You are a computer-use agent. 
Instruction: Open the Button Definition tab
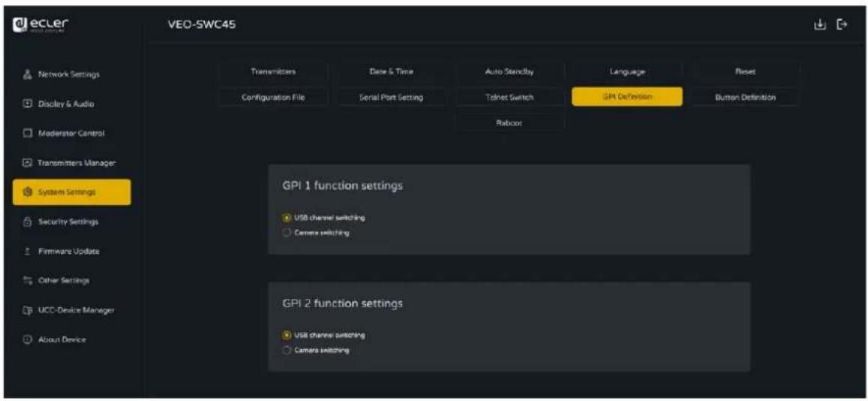[x=745, y=97]
